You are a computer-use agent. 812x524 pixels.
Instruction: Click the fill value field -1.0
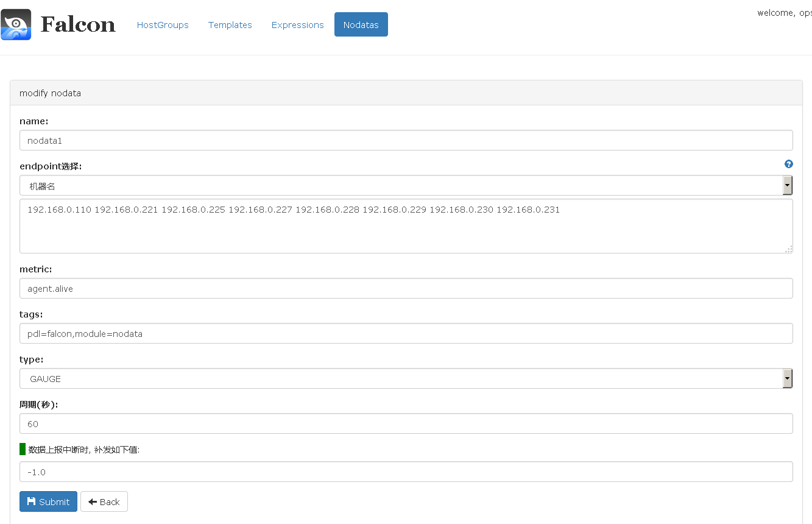click(x=406, y=472)
